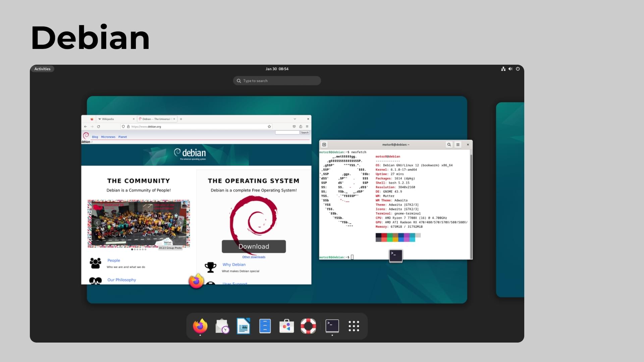644x362 pixels.
Task: Show all applications grid in the dock
Action: [x=354, y=326]
